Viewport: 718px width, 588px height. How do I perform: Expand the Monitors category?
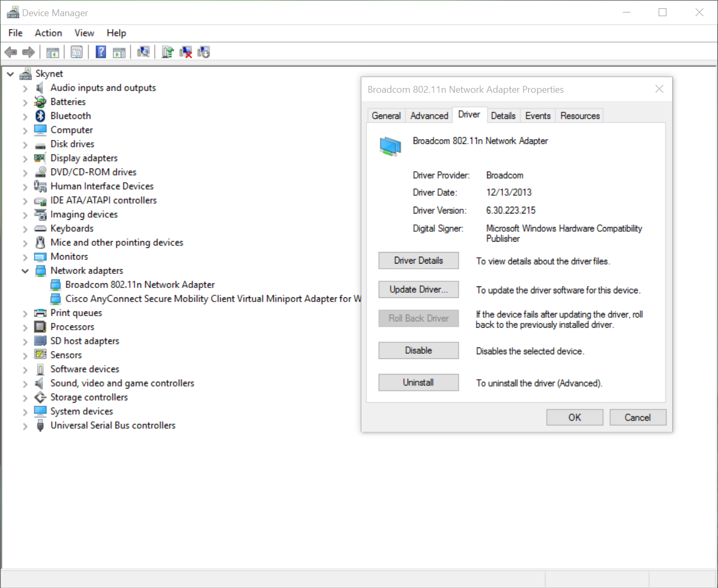(x=25, y=257)
